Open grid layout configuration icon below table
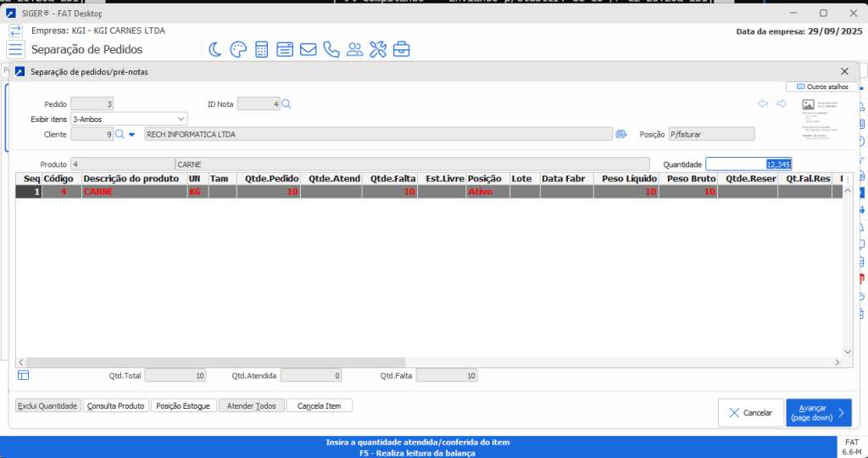The height and width of the screenshot is (458, 868). click(23, 375)
